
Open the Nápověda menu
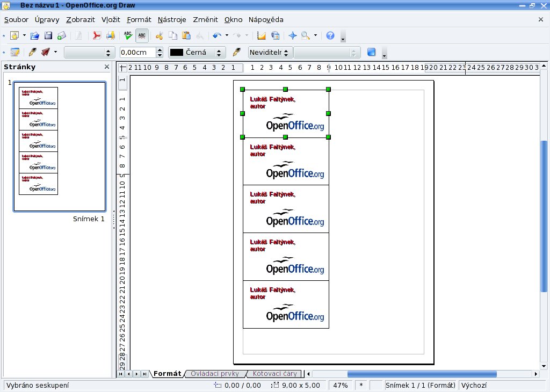tap(266, 20)
